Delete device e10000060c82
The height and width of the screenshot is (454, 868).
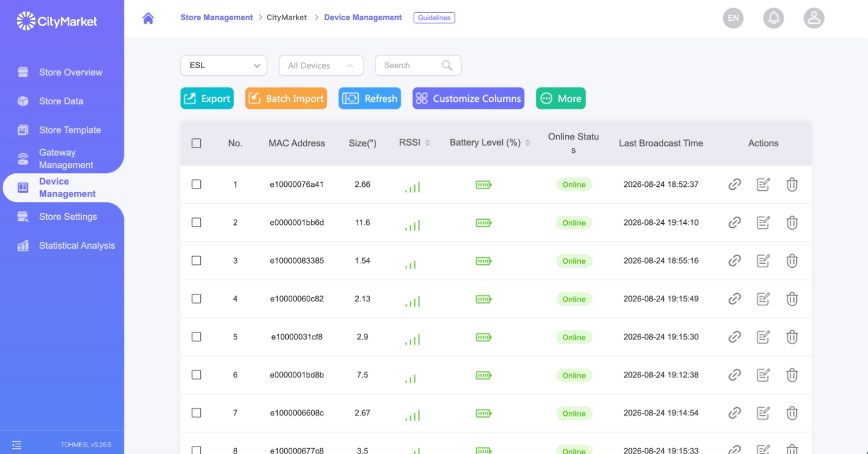(792, 299)
